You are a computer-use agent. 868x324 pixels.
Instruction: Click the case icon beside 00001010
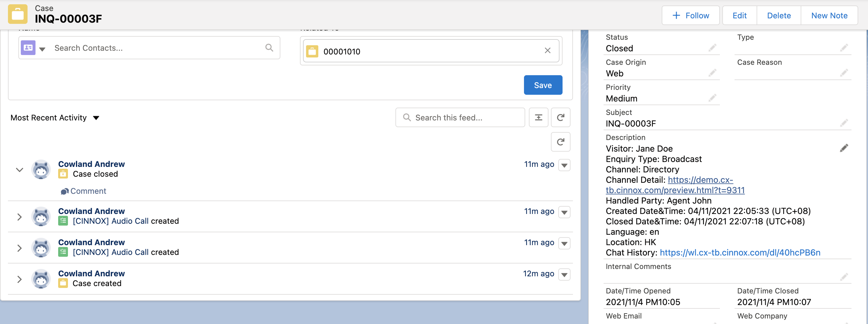point(312,51)
